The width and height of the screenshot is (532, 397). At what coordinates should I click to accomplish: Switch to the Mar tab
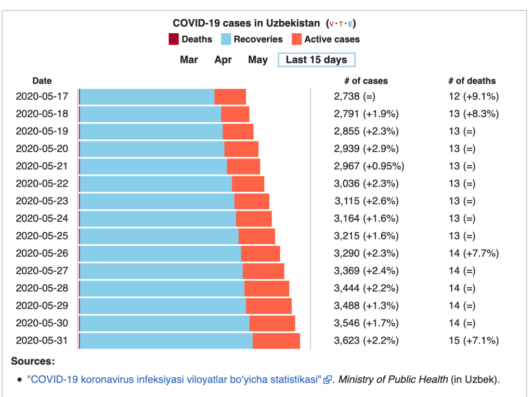tap(189, 60)
